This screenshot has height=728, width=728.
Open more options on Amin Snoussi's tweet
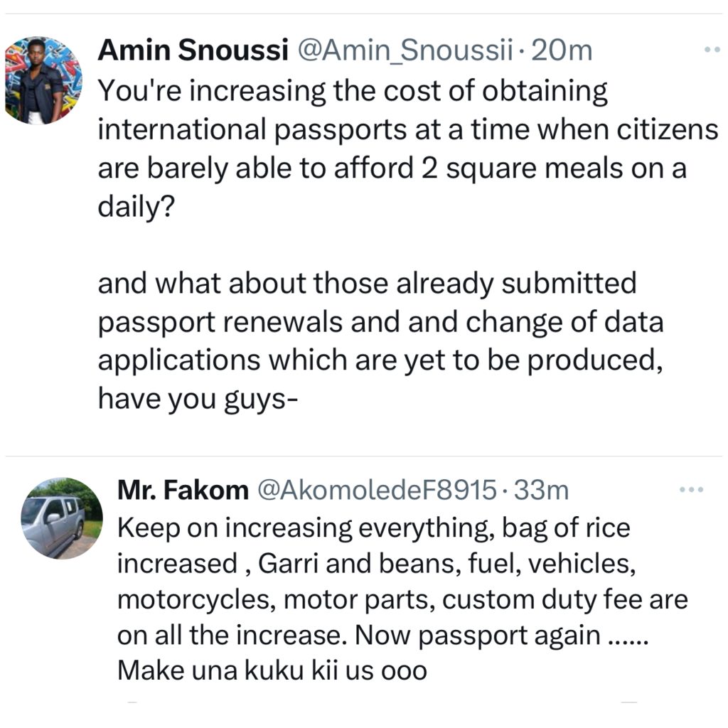711,50
